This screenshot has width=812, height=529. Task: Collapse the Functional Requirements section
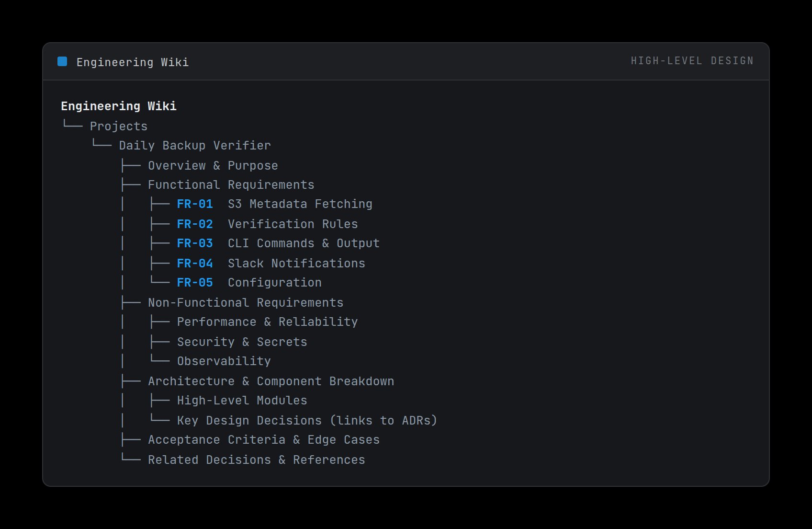(231, 185)
